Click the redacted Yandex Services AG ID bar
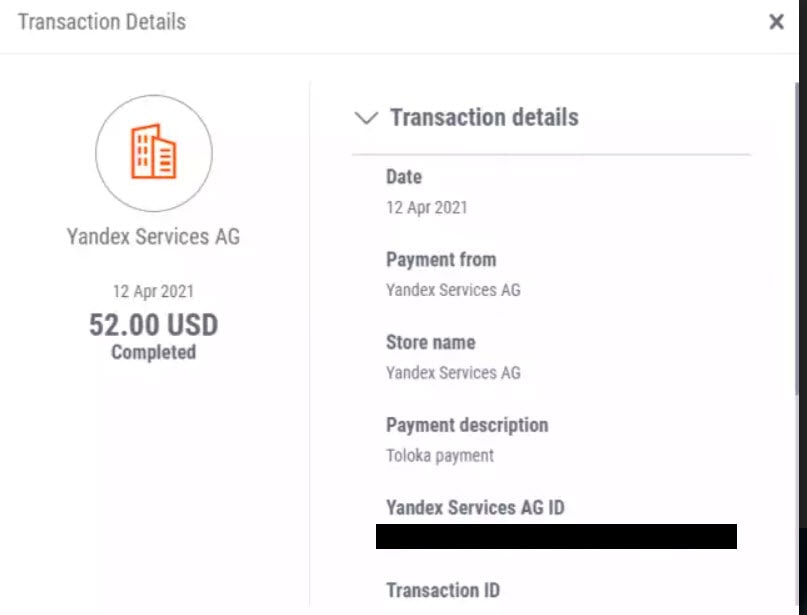 556,536
